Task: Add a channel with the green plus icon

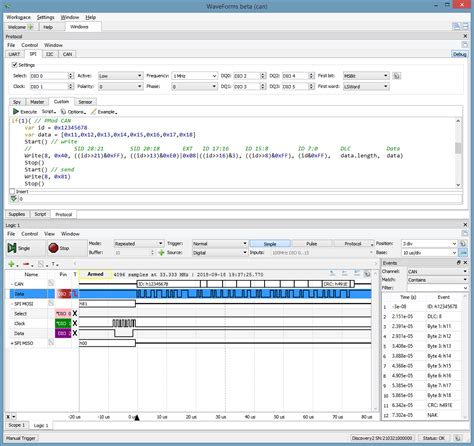Action: coord(11,264)
